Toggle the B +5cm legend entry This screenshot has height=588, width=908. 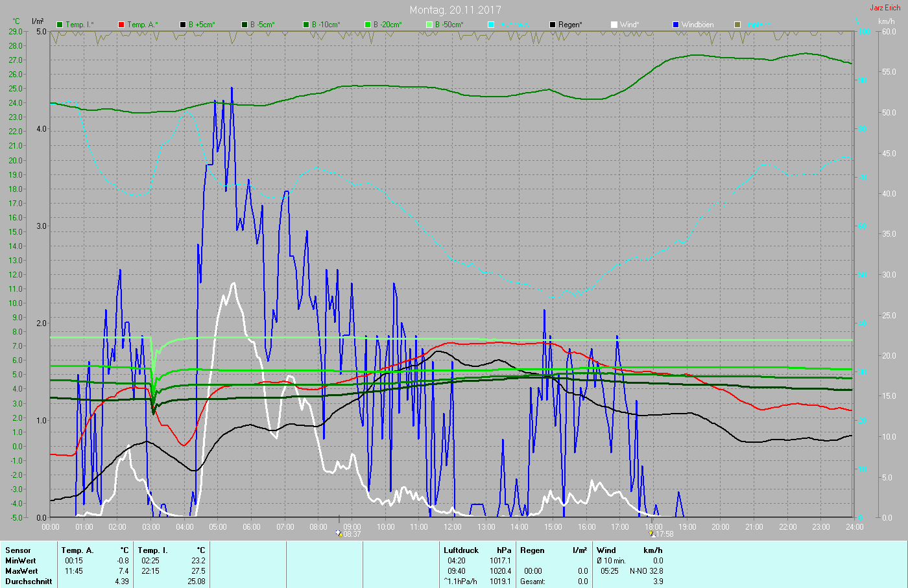[x=201, y=25]
